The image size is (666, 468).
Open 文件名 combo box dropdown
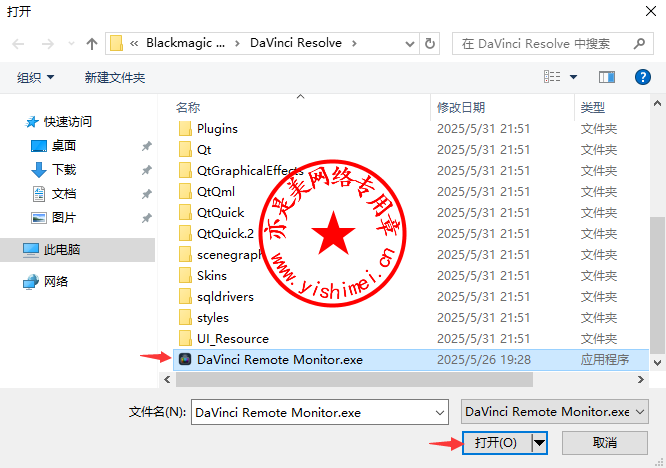(x=440, y=412)
